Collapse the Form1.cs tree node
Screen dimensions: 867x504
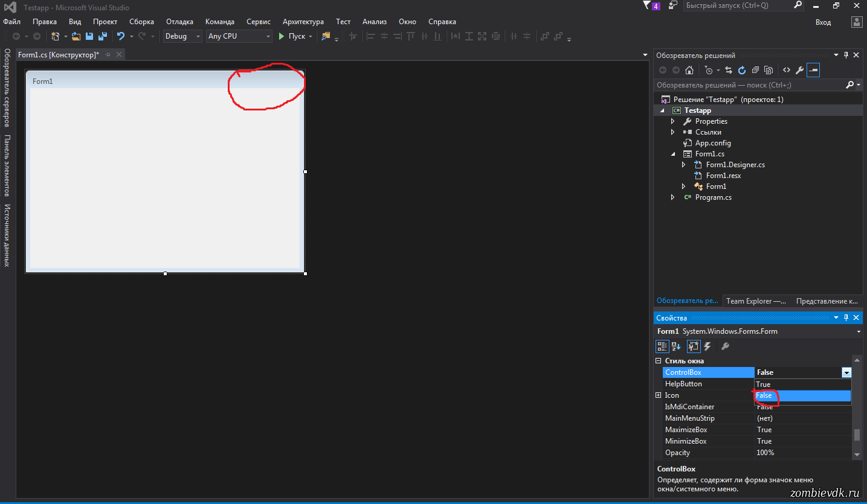point(672,154)
